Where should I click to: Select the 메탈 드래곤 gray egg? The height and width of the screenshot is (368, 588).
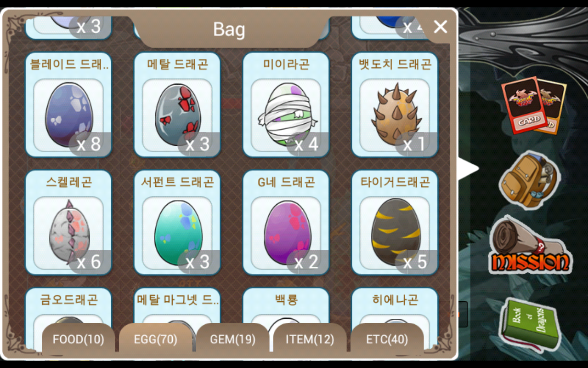click(177, 105)
